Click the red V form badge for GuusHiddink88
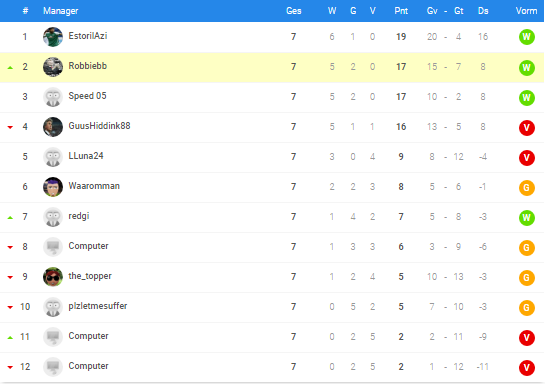Image resolution: width=545 pixels, height=384 pixels. [x=527, y=128]
